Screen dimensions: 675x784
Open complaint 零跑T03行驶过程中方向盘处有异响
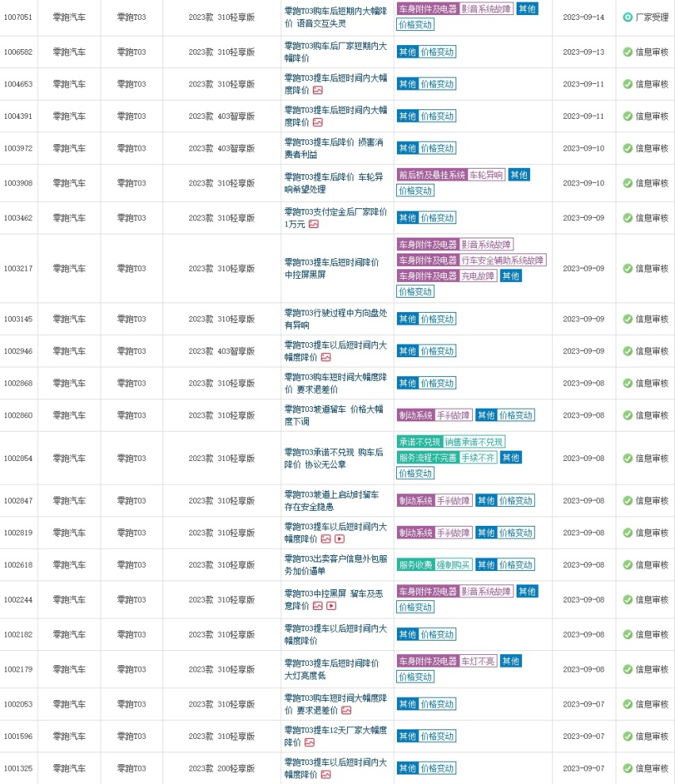tap(335, 319)
